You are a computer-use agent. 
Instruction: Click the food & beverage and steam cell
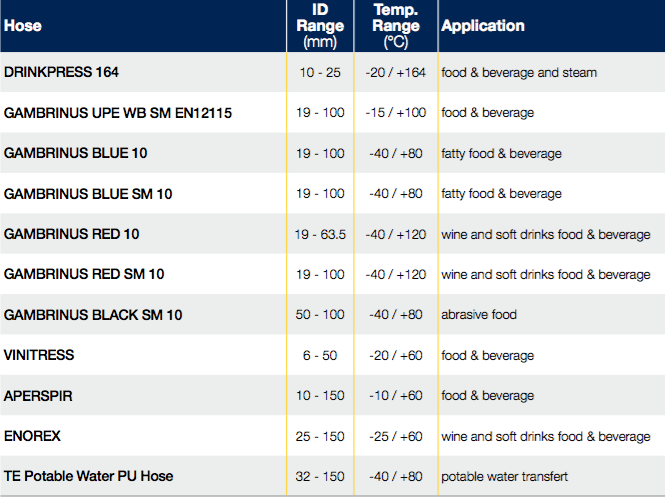click(x=519, y=73)
